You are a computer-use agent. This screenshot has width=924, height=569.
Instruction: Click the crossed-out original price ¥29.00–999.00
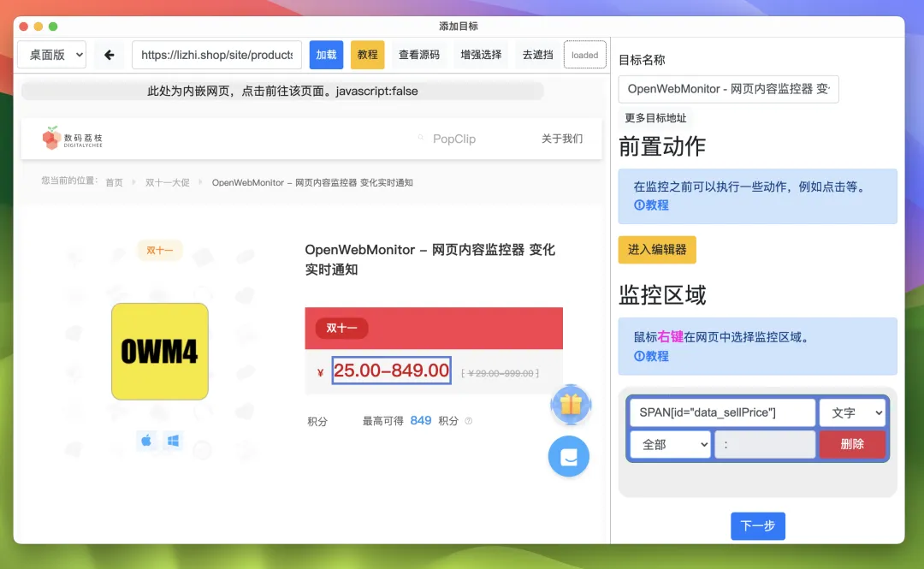tap(500, 373)
